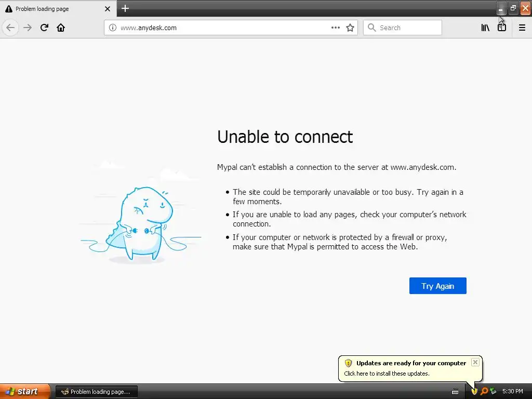Go forward using the forward arrow
This screenshot has height=399, width=532.
tap(28, 28)
